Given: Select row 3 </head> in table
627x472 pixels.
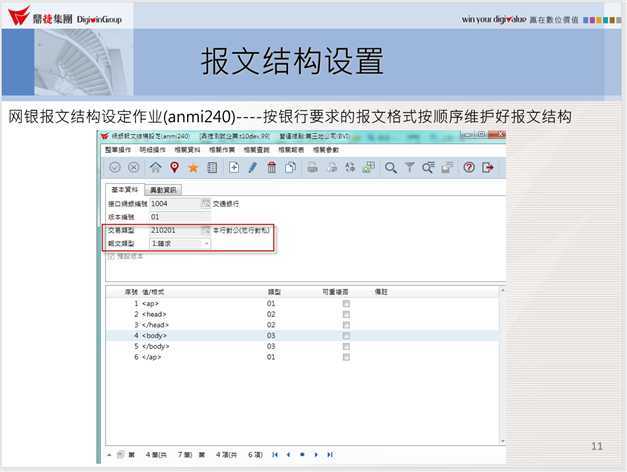Looking at the screenshot, I should point(303,325).
